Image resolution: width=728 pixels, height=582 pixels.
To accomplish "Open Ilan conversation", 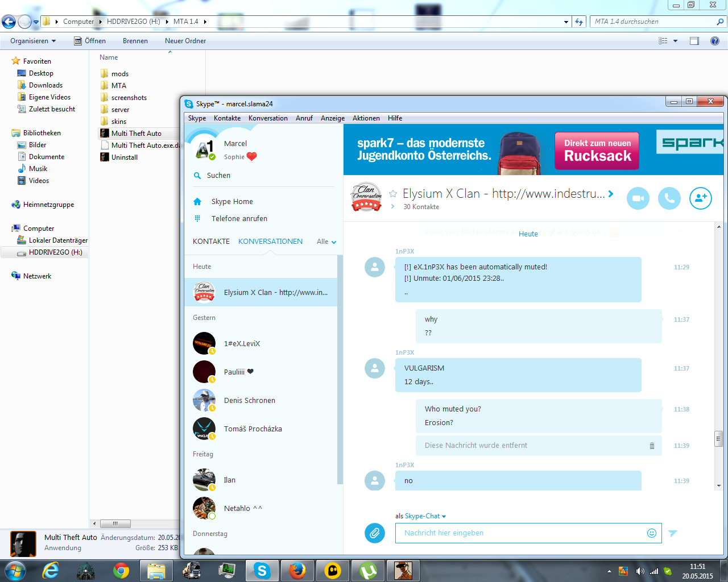I will [x=261, y=480].
